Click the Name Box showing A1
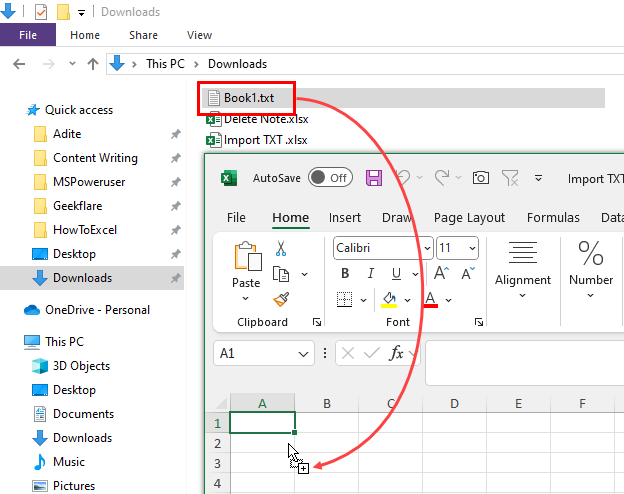624x494 pixels. pyautogui.click(x=264, y=353)
